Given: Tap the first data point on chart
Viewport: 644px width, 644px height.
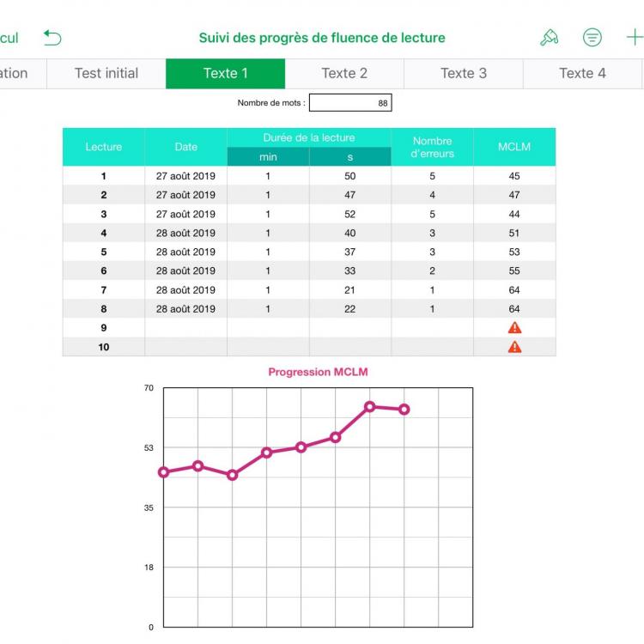Looking at the screenshot, I should (163, 472).
